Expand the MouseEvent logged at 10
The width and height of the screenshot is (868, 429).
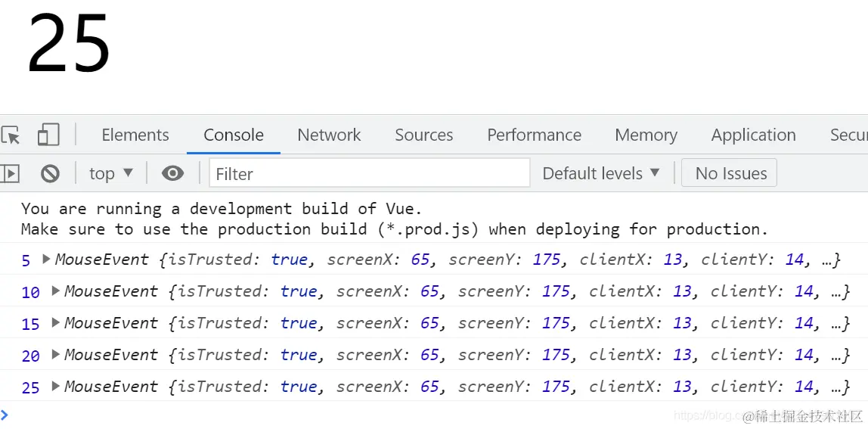tap(55, 291)
